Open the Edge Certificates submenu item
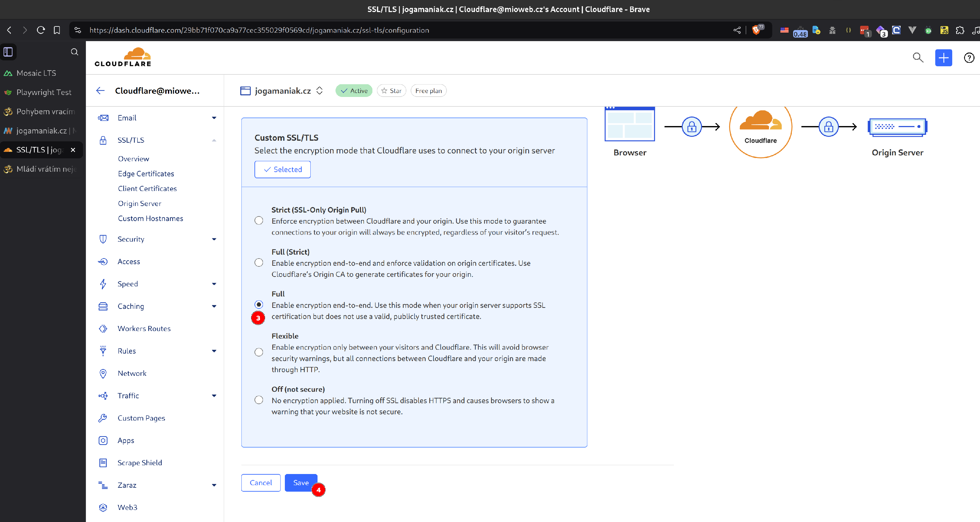Screen dimensions: 980x522 click(146, 174)
